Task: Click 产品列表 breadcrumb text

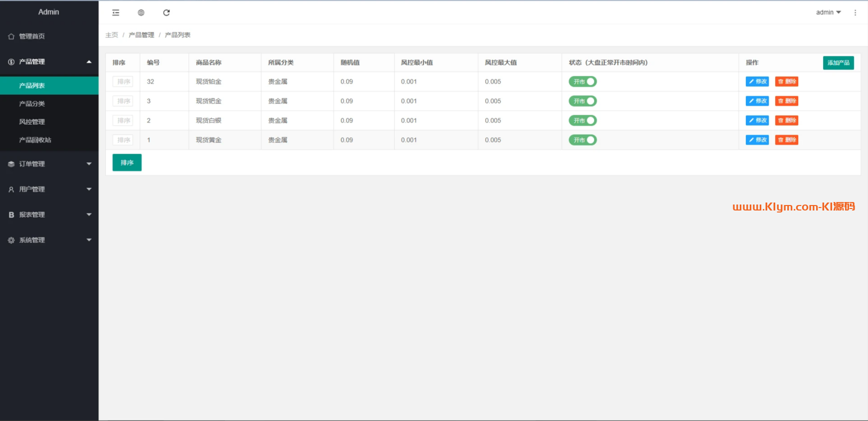Action: coord(178,35)
